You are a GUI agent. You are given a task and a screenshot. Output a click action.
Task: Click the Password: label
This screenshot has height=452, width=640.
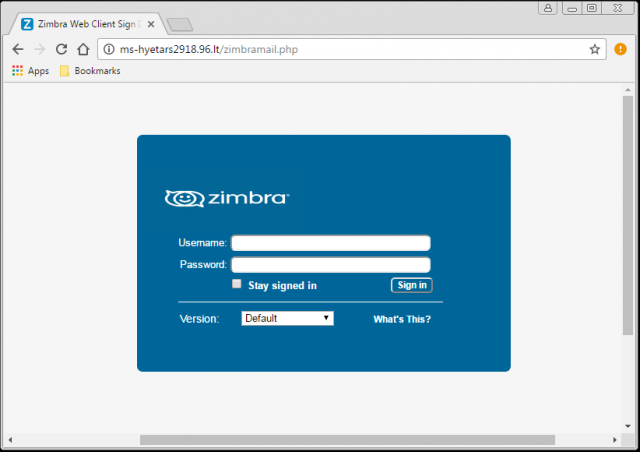(203, 264)
